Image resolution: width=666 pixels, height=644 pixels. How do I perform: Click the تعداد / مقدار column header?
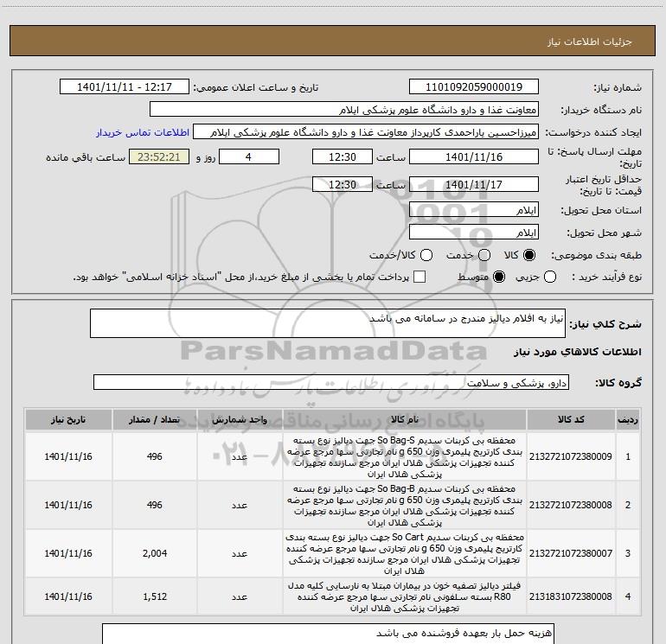coord(155,420)
